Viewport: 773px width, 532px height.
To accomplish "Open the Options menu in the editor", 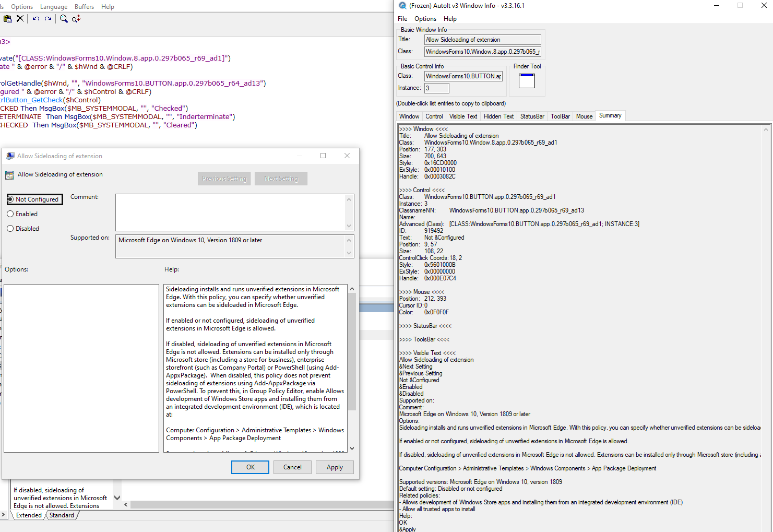I will (22, 6).
